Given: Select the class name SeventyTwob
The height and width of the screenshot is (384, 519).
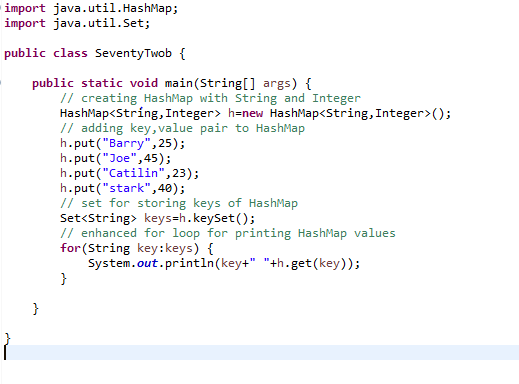Looking at the screenshot, I should pos(133,53).
